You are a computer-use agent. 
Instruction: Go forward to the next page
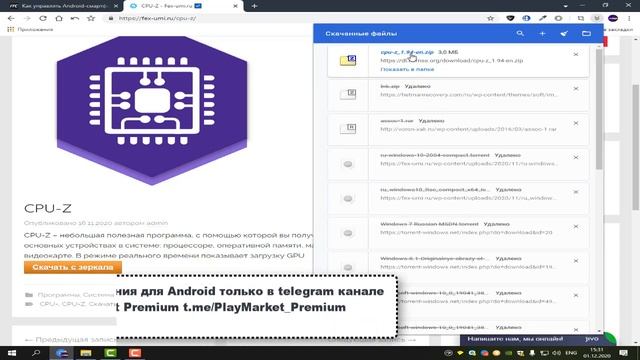pyautogui.click(x=27, y=18)
